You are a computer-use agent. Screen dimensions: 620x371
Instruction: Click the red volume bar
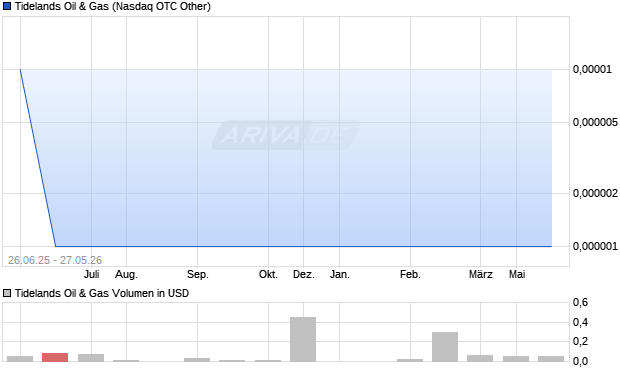click(55, 357)
